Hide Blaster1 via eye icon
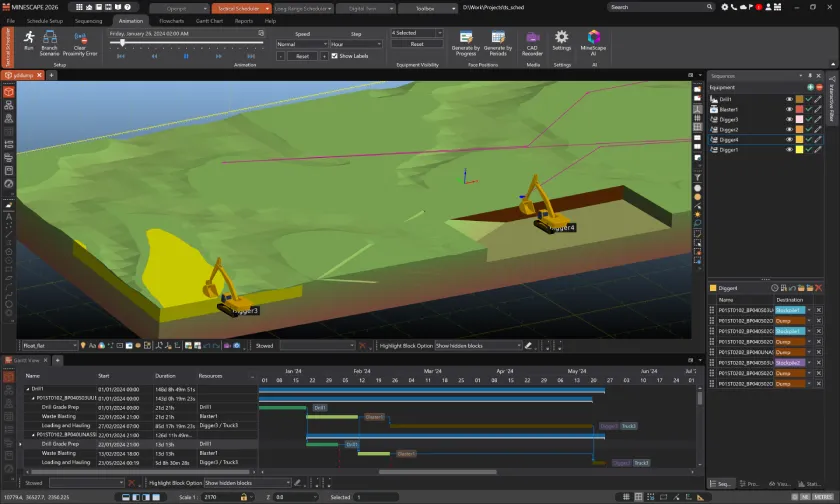 pos(789,109)
